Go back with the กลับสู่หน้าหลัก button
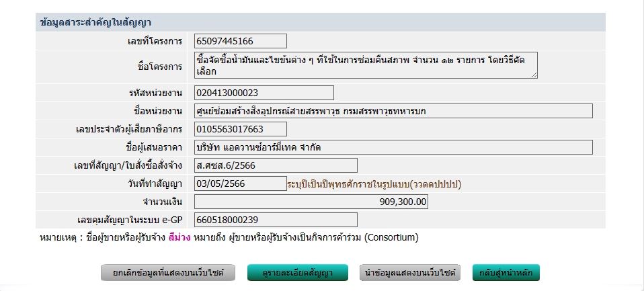 [x=506, y=273]
